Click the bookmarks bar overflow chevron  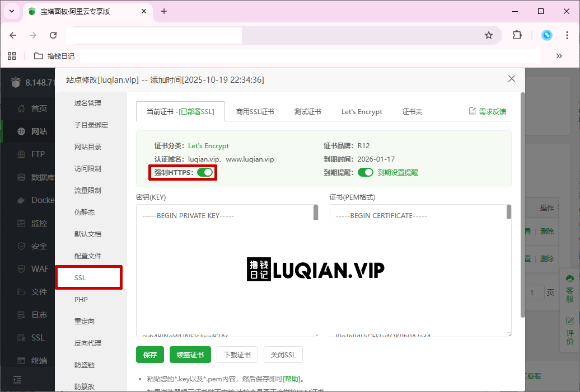click(x=559, y=56)
